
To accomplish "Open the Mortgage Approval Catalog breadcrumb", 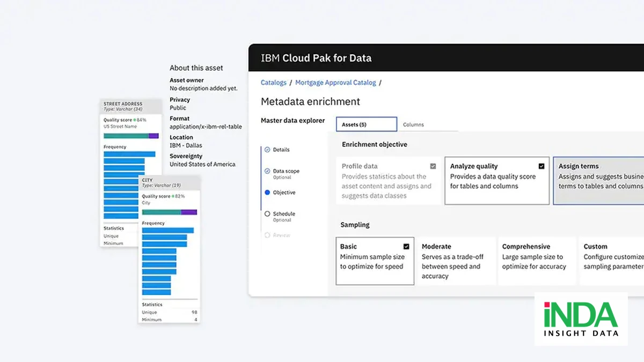I will click(x=335, y=83).
